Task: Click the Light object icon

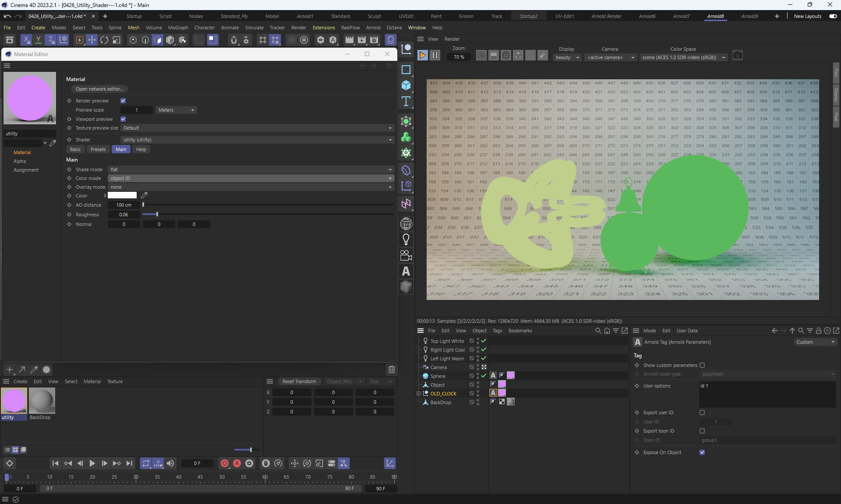Action: point(406,239)
